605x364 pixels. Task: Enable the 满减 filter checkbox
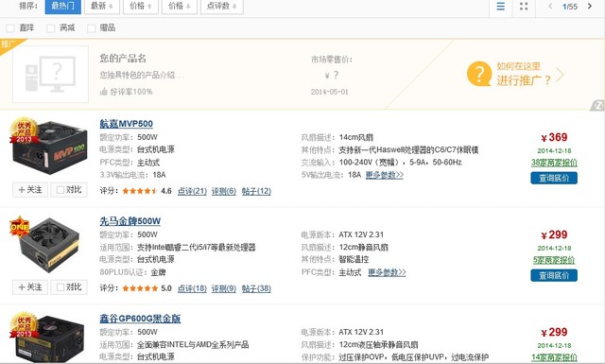(50, 27)
